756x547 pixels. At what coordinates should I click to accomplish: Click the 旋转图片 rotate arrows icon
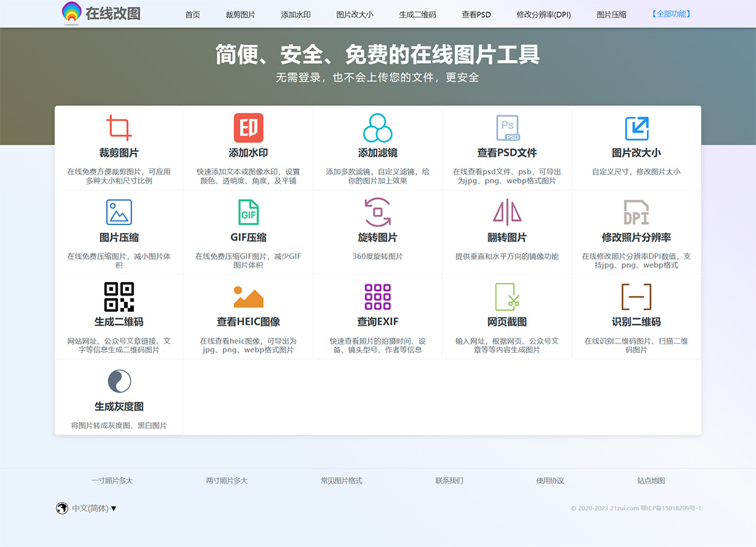coord(377,212)
